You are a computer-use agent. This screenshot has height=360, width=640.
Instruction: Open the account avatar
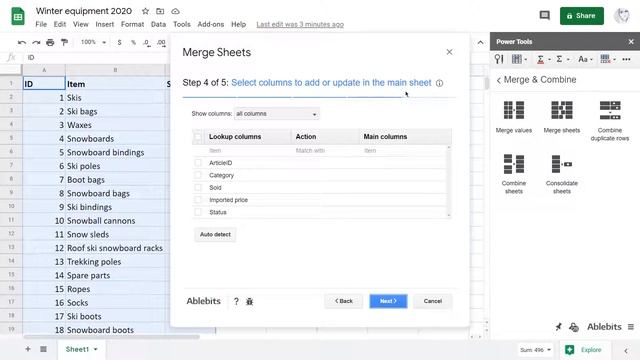(622, 16)
